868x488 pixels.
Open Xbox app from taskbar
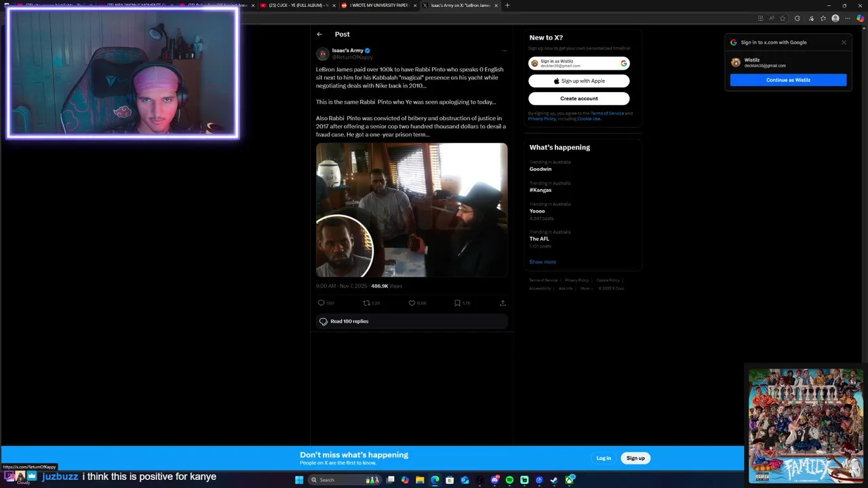click(x=570, y=480)
